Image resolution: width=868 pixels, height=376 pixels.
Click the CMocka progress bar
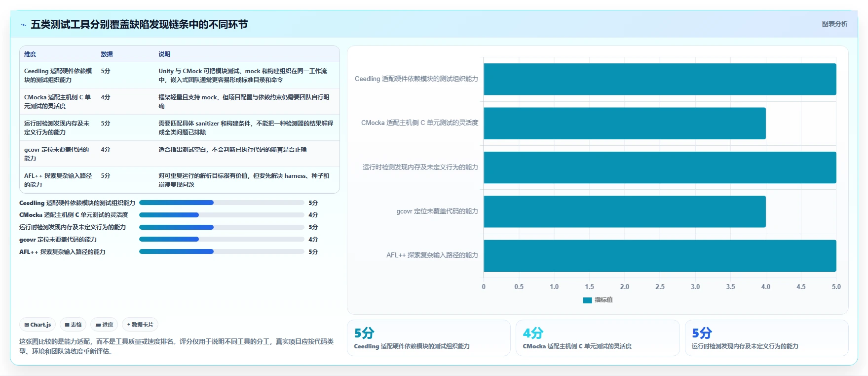tap(222, 215)
